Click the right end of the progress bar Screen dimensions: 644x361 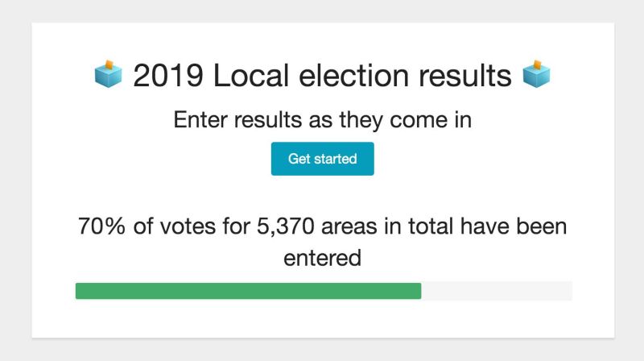click(568, 291)
